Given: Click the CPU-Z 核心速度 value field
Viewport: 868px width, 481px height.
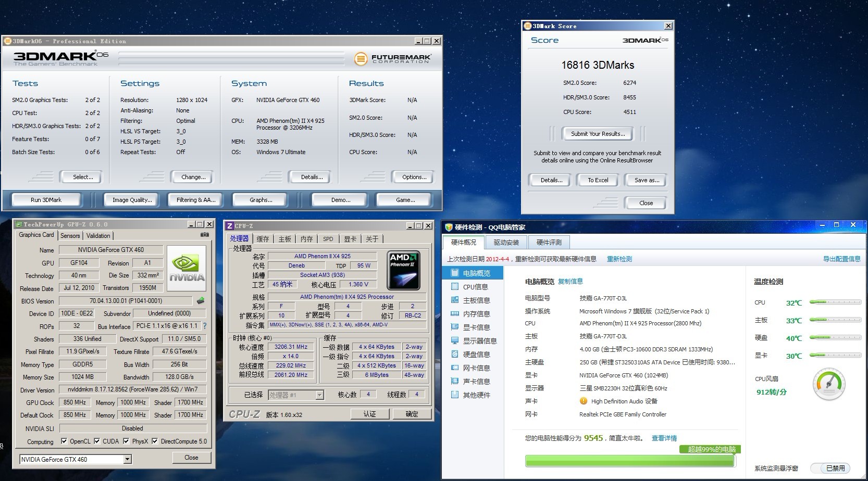Looking at the screenshot, I should (x=291, y=347).
